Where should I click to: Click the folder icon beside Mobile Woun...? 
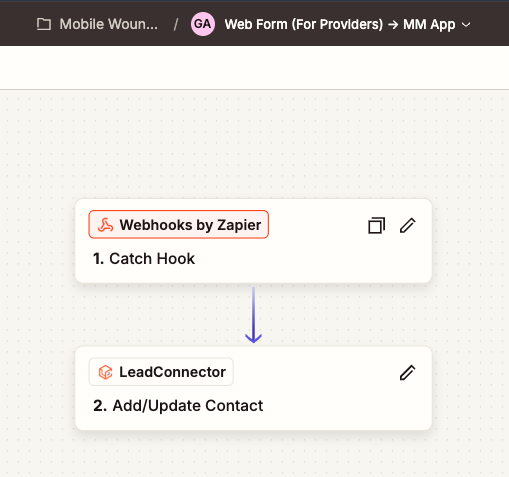44,24
